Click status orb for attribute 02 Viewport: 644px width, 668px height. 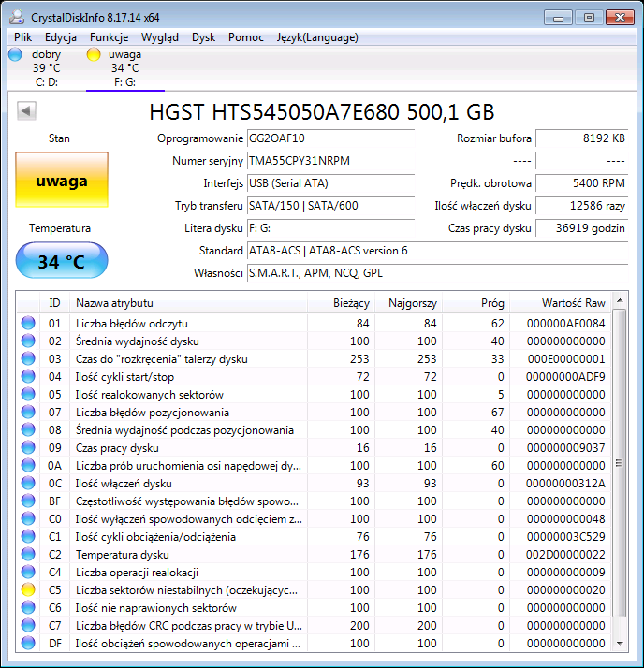28,341
